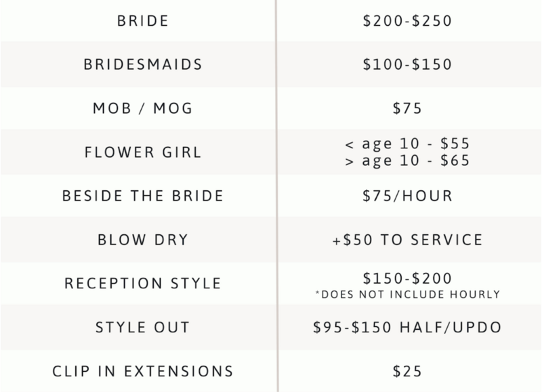The image size is (542, 392).
Task: Select the $75/HOUR price text
Action: coord(408,196)
